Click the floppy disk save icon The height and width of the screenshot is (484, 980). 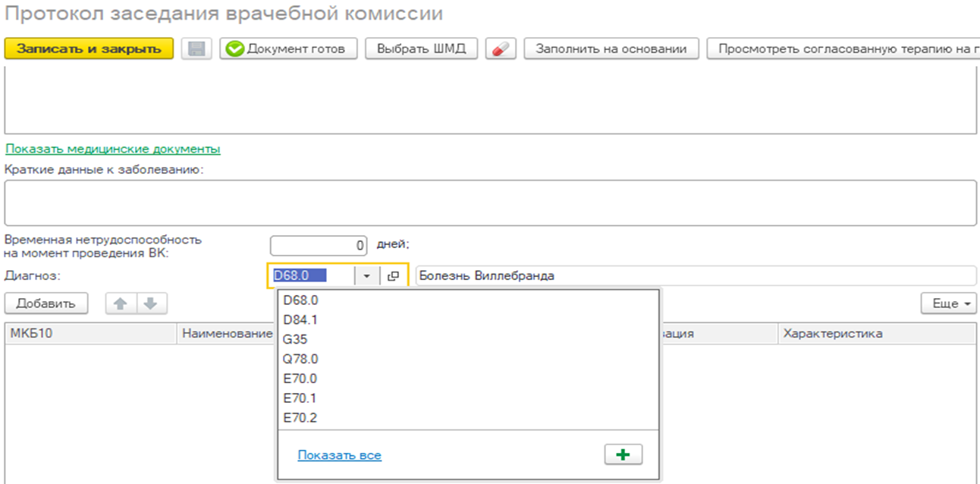(x=196, y=49)
